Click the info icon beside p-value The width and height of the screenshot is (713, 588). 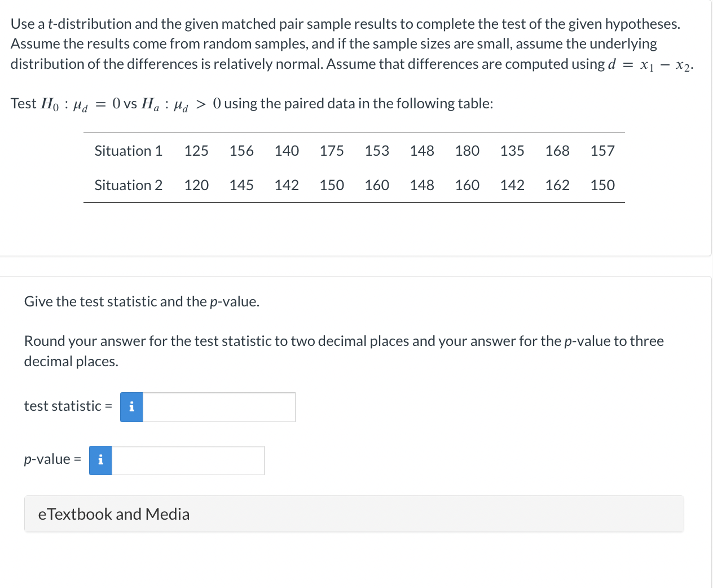click(100, 460)
